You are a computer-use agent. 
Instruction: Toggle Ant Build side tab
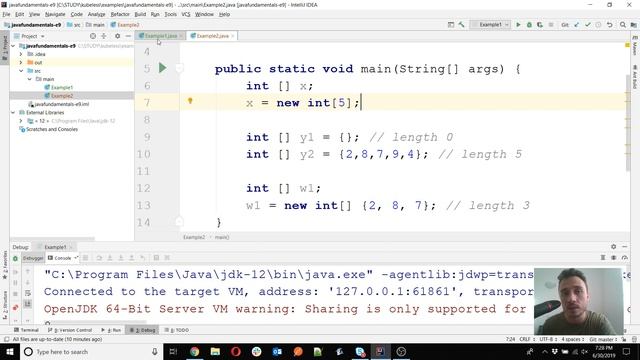tap(635, 77)
